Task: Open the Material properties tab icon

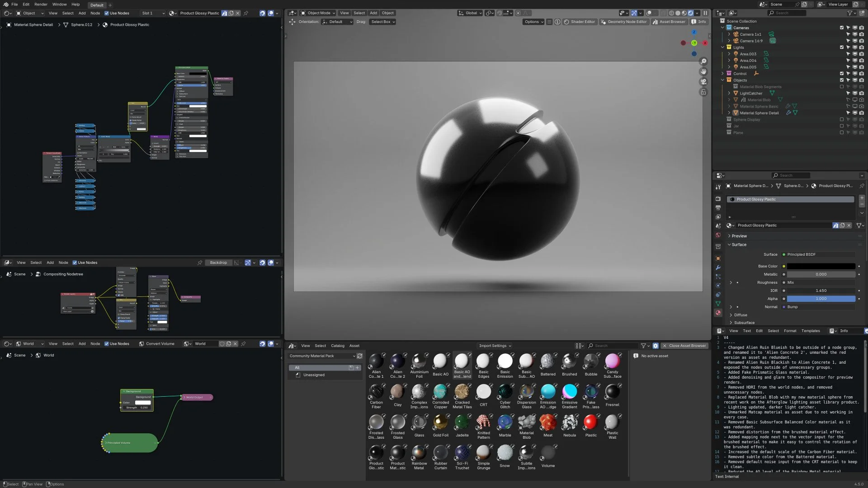Action: [x=718, y=313]
